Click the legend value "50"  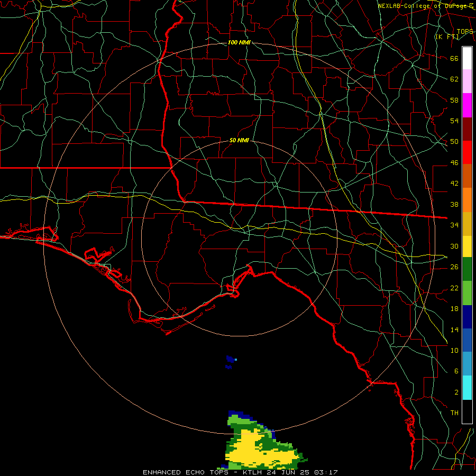point(454,141)
